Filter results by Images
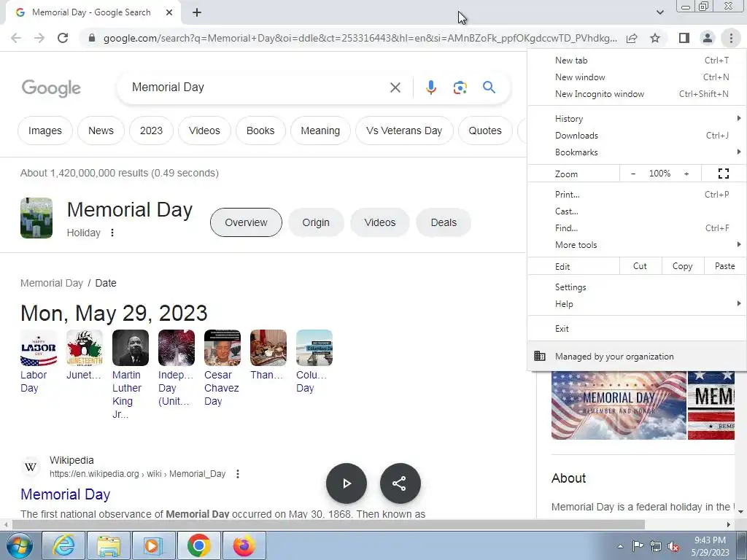 pos(44,131)
